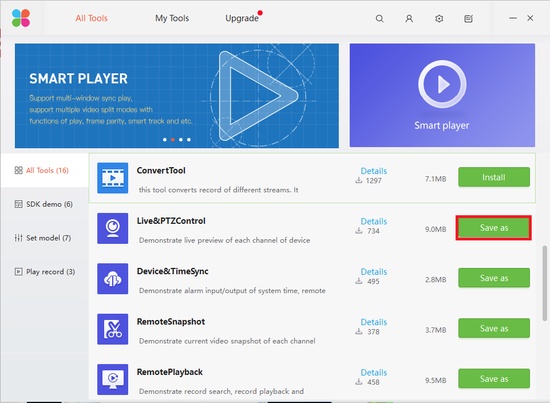Screen dimensions: 550x403
Task: Click the colorful app logo
Action: (21, 18)
